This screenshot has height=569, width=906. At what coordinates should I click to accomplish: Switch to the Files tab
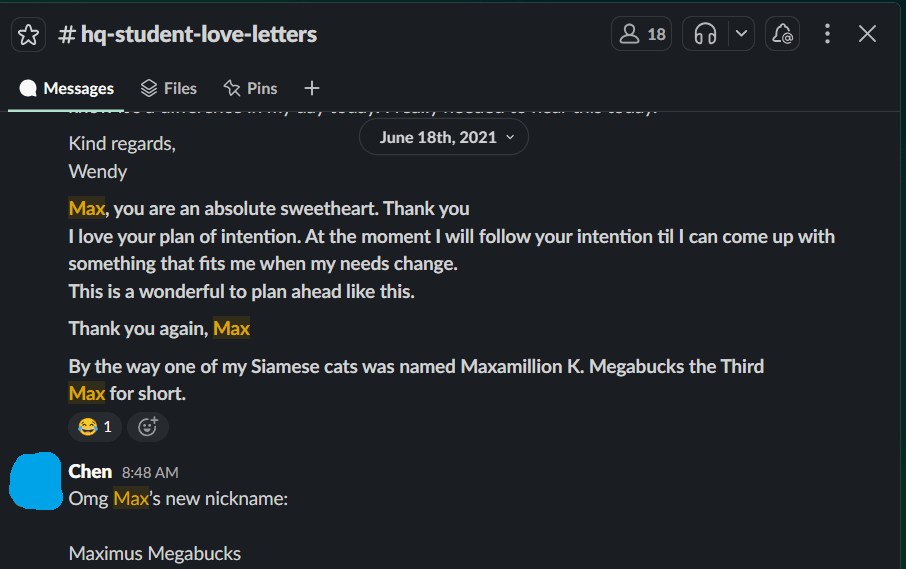click(x=169, y=88)
